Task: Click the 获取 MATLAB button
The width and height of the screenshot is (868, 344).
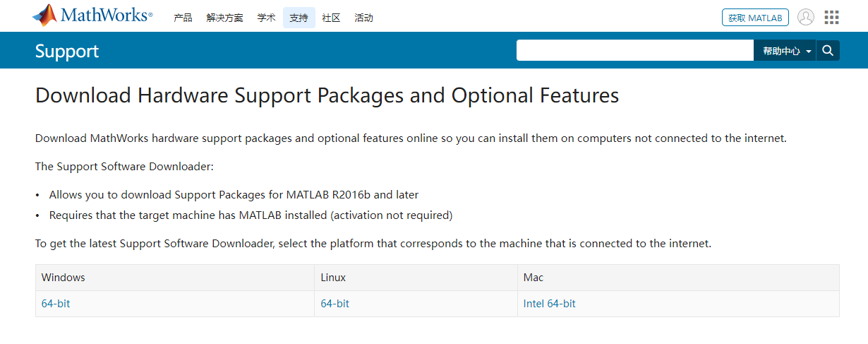Action: tap(755, 18)
